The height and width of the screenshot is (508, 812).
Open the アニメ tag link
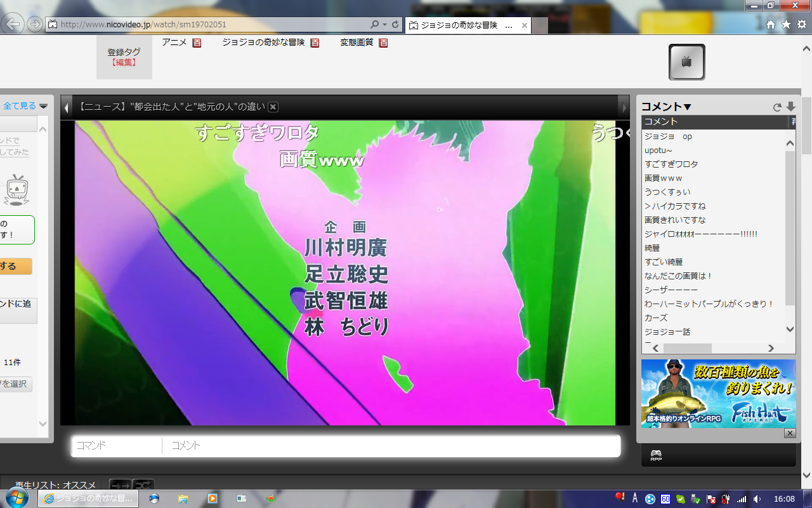click(x=174, y=43)
